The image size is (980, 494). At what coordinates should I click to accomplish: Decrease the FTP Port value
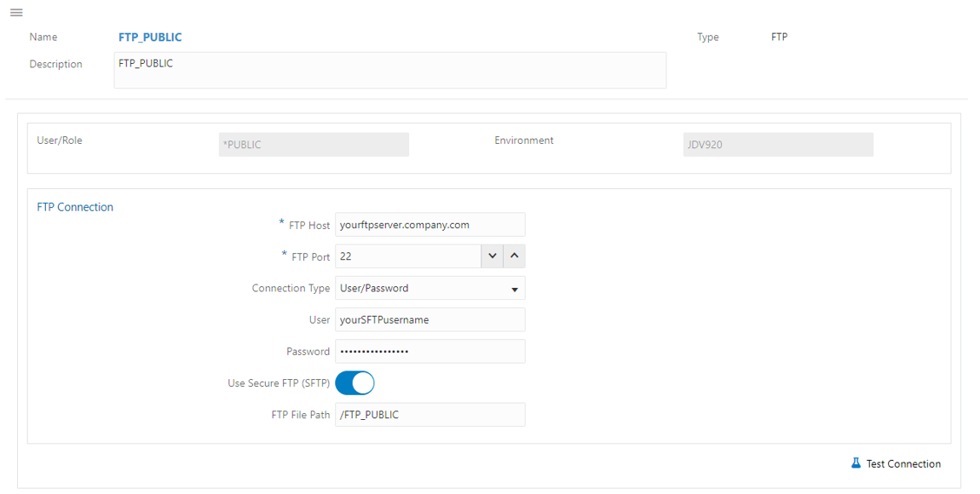point(493,256)
